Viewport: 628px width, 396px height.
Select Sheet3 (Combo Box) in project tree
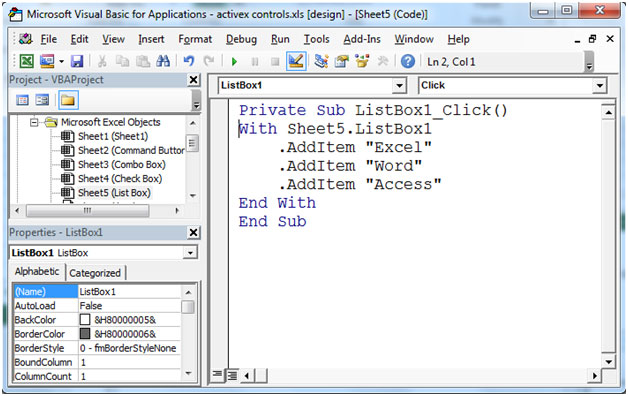pyautogui.click(x=121, y=165)
